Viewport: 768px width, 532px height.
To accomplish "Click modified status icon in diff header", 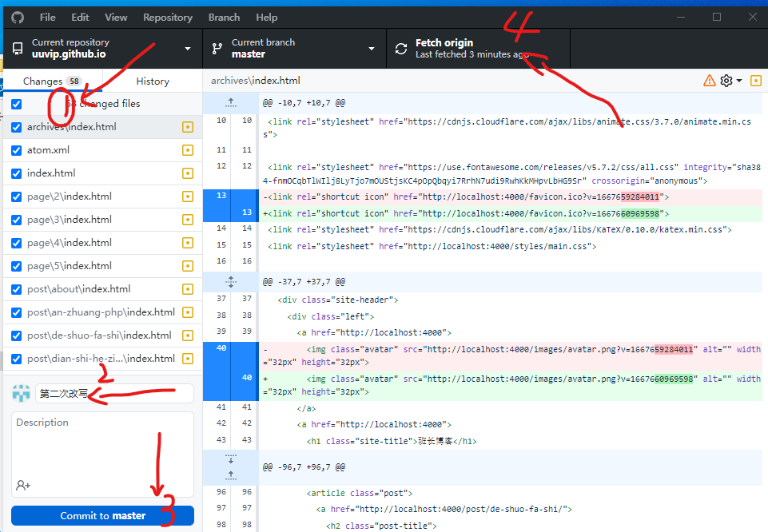I will pos(756,81).
